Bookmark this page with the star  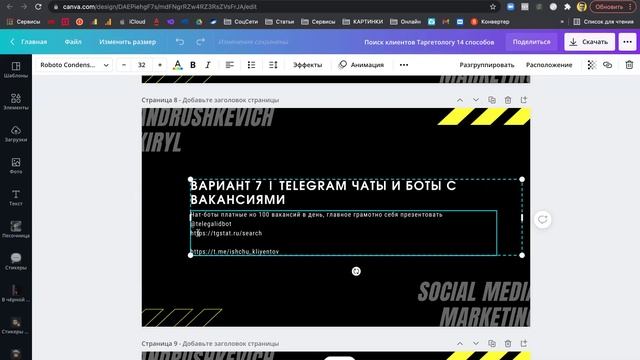[493, 7]
